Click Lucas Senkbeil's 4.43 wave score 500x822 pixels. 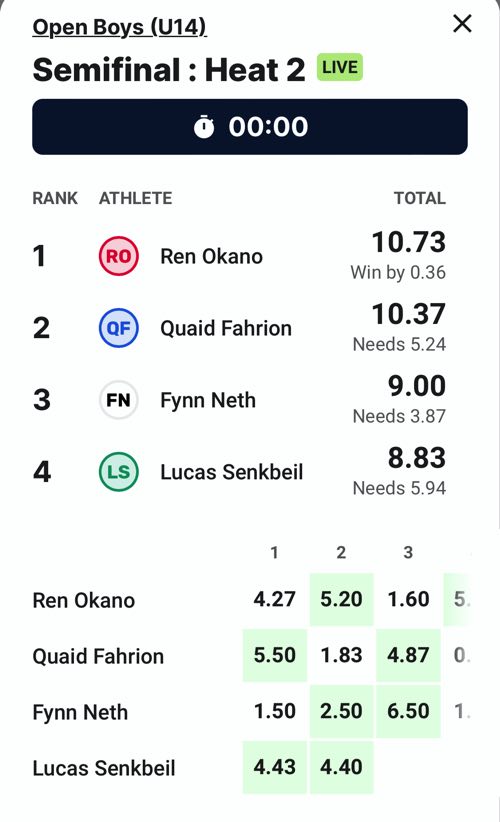(275, 767)
